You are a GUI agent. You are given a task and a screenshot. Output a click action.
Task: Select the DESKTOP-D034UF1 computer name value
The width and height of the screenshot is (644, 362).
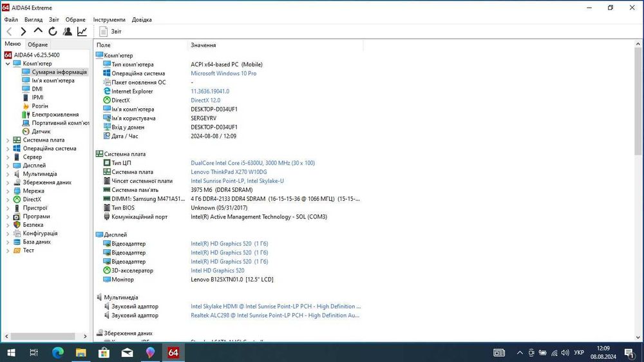click(x=214, y=110)
